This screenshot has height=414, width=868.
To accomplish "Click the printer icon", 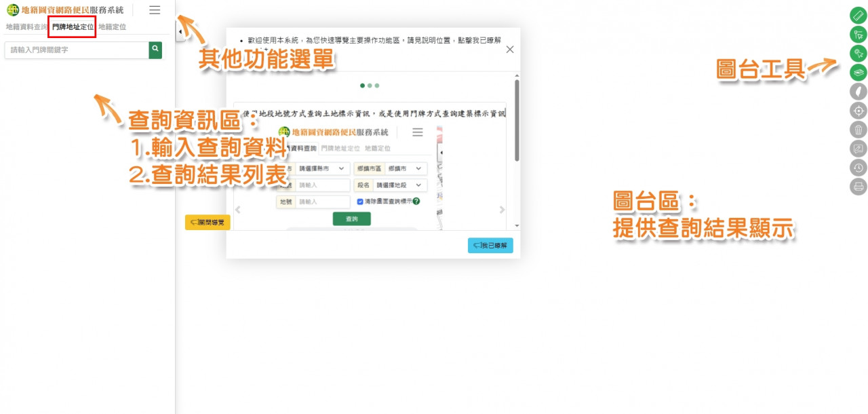I will click(859, 187).
